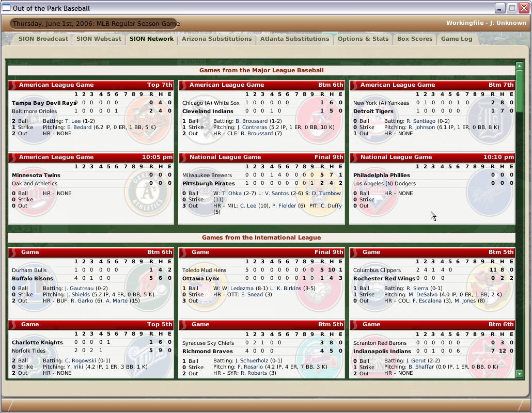Click R. Roberts home run link
Image resolution: width=532 pixels, height=413 pixels.
coord(254,373)
